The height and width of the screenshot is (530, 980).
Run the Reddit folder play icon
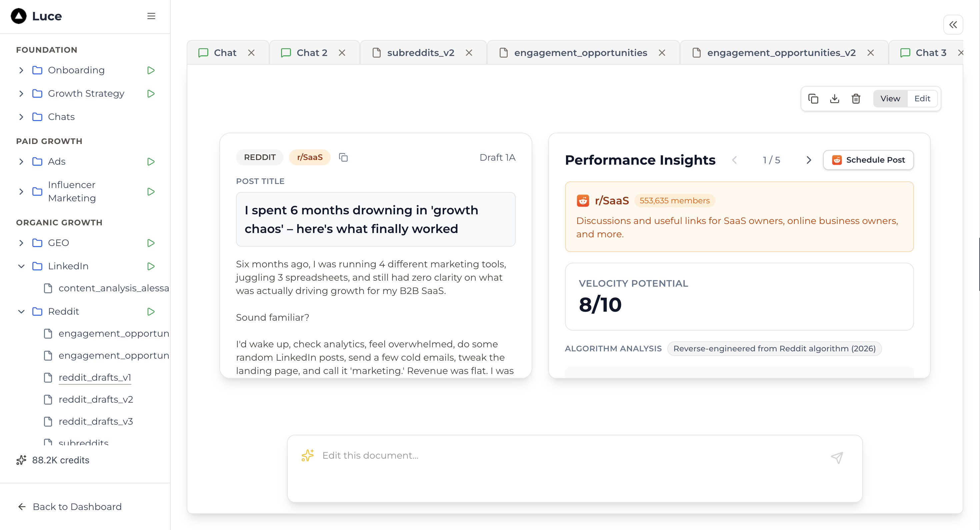151,312
